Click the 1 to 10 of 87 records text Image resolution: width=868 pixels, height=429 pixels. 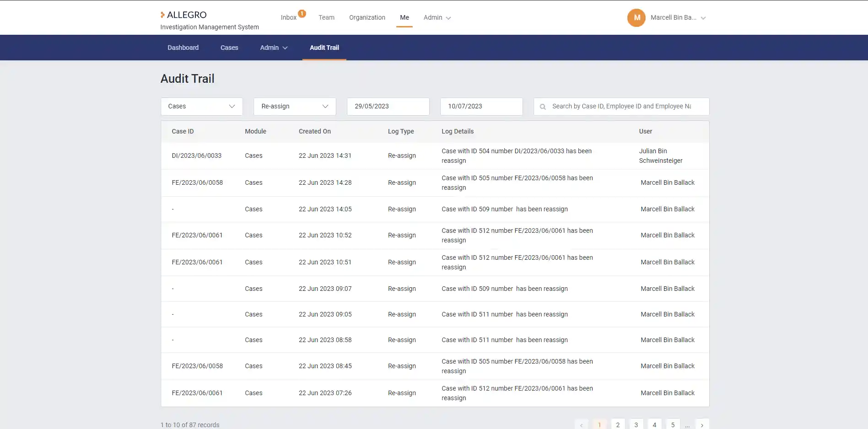[x=190, y=425]
